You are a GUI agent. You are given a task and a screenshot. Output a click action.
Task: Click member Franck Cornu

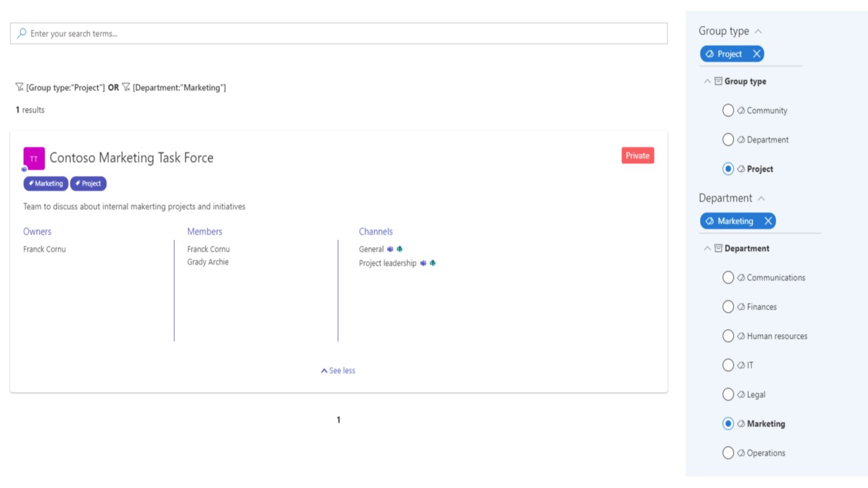tap(208, 249)
